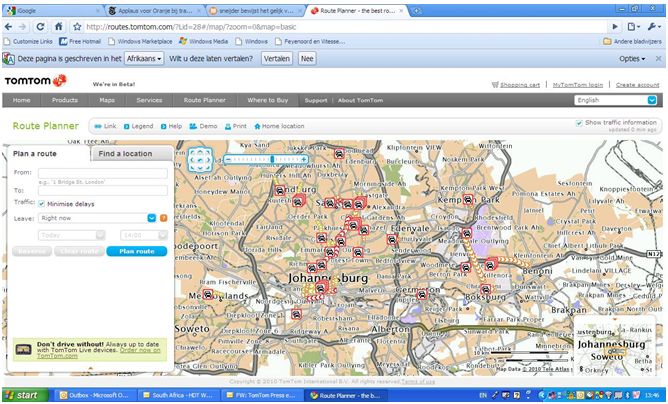
Task: Open the page menu icon beside the wrench
Action: pyautogui.click(x=633, y=27)
